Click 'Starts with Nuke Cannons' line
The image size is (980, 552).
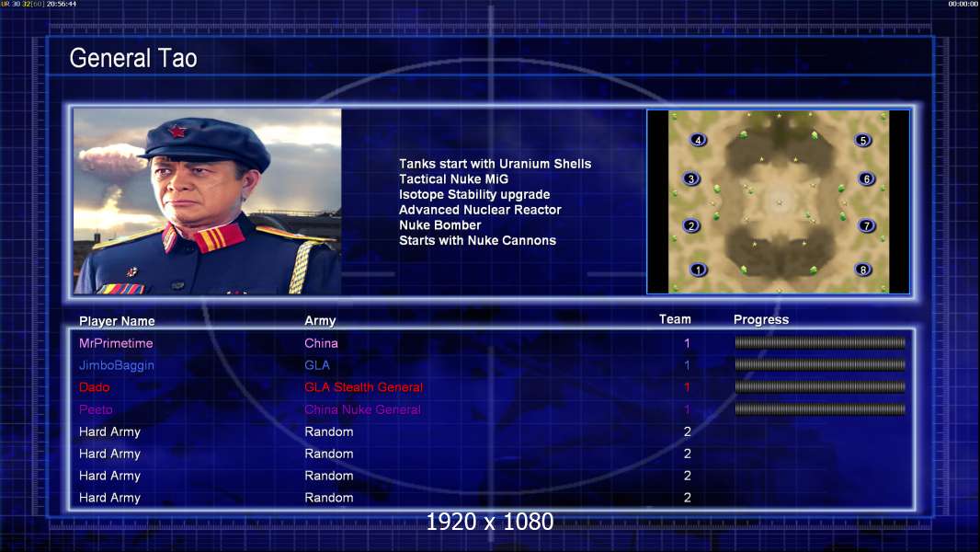pyautogui.click(x=477, y=240)
